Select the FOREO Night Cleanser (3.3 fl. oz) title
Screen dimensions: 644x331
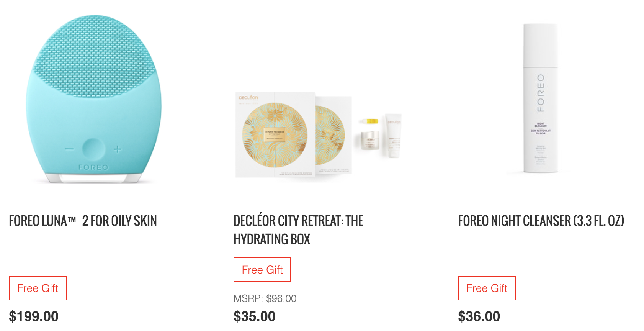pos(541,221)
